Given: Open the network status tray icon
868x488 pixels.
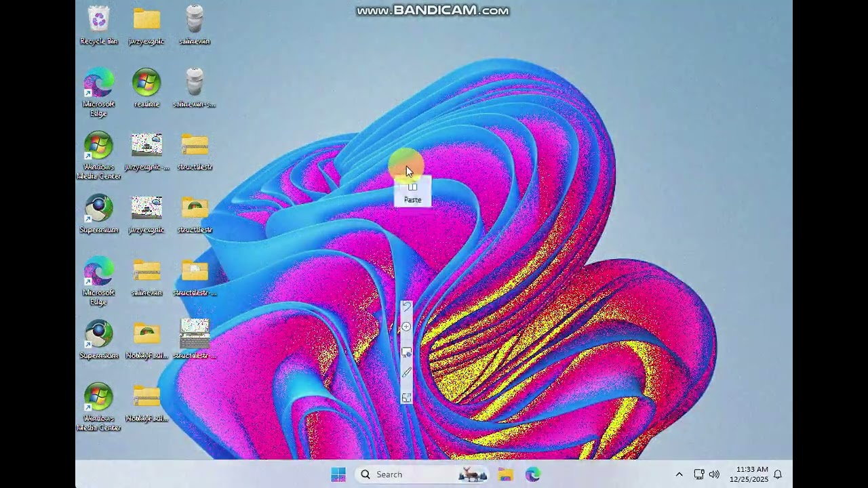Looking at the screenshot, I should (699, 474).
